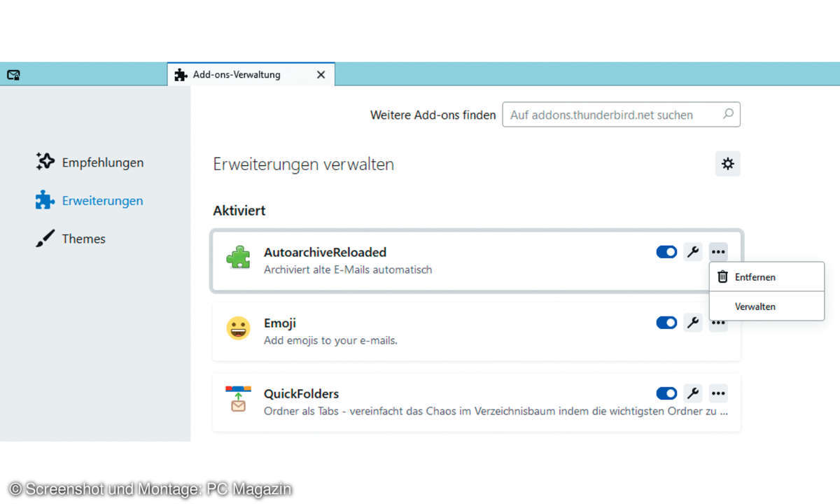Open the mail tab icon
Screen dimensions: 840x504
coord(13,75)
